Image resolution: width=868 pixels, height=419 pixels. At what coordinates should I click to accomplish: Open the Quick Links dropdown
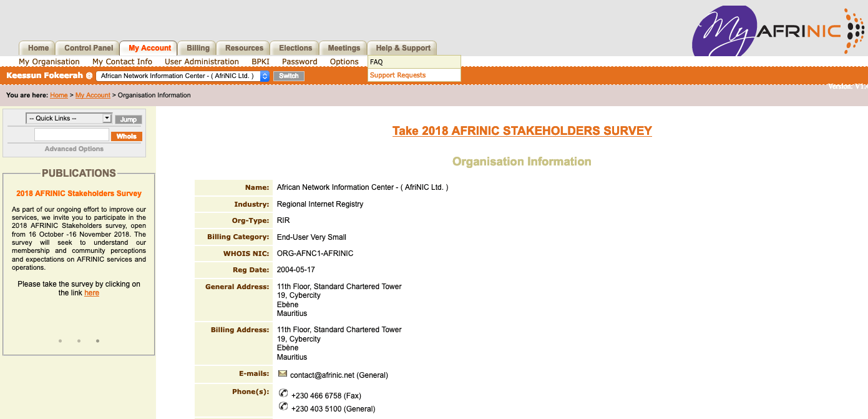tap(69, 118)
